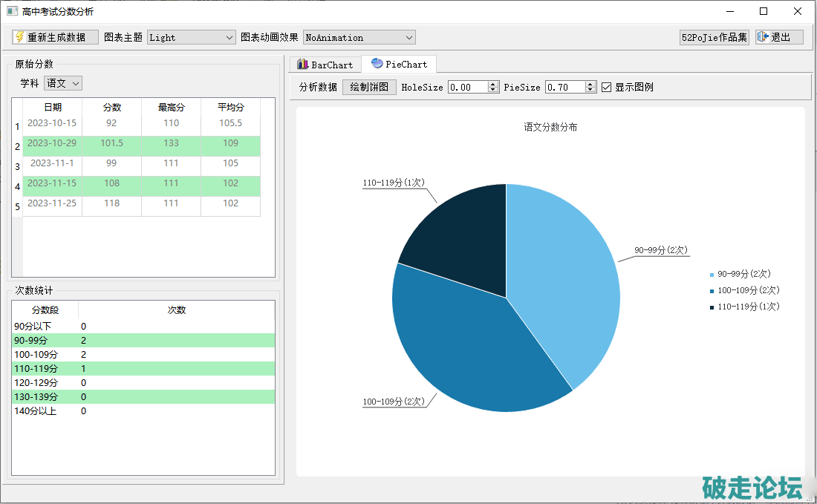Image resolution: width=817 pixels, height=504 pixels.
Task: Open the 图表主题 Light dropdown
Action: tap(192, 37)
